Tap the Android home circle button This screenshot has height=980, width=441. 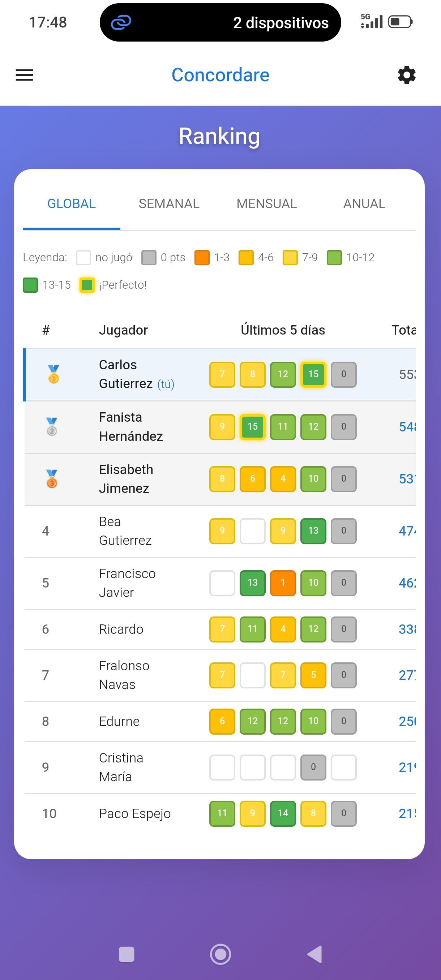pos(221,954)
